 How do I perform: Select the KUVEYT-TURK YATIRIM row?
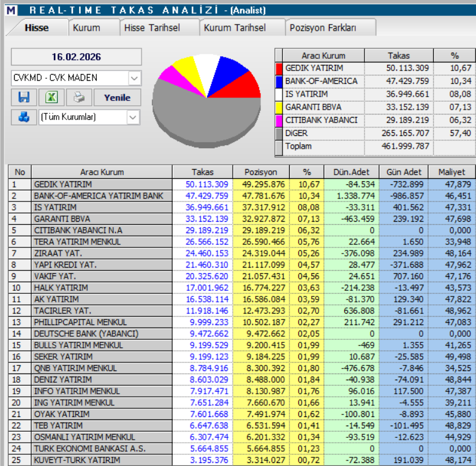pos(242,460)
